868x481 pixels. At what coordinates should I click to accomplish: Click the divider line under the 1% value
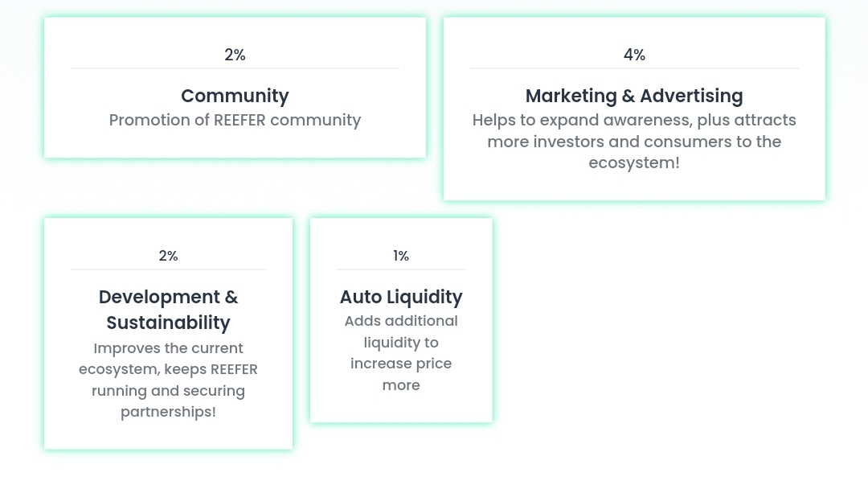(x=401, y=269)
